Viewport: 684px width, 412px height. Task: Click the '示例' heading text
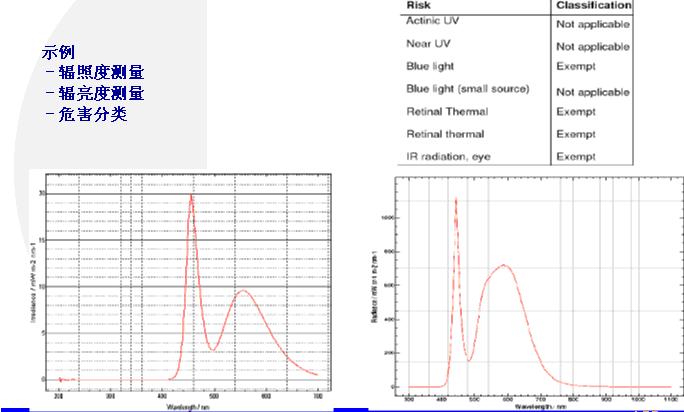[x=58, y=52]
